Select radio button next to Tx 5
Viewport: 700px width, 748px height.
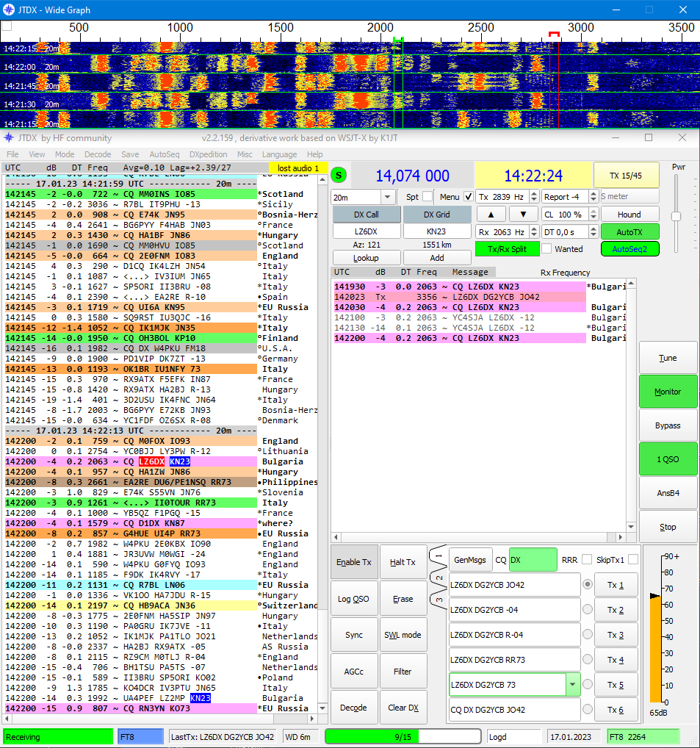pos(588,684)
